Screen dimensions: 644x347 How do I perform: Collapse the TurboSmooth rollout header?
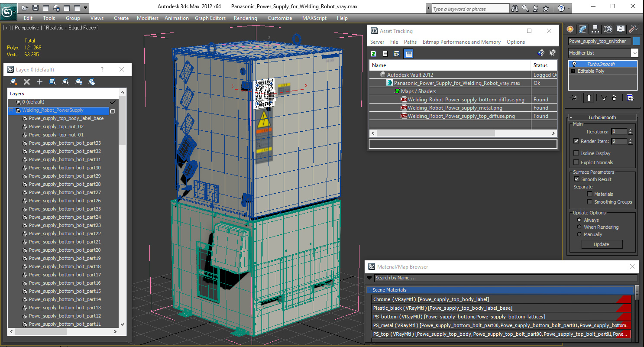602,117
